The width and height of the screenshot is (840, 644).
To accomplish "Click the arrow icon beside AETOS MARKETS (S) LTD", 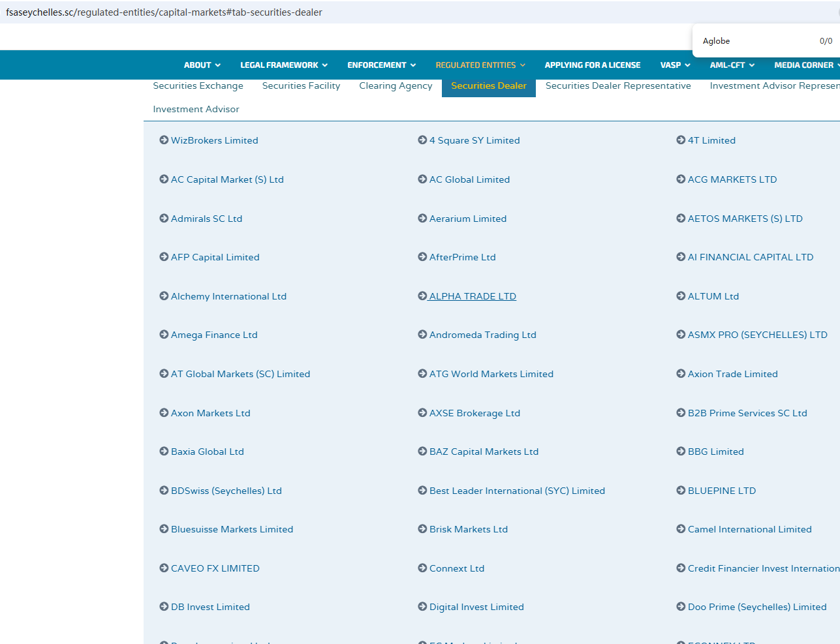I will [x=681, y=219].
